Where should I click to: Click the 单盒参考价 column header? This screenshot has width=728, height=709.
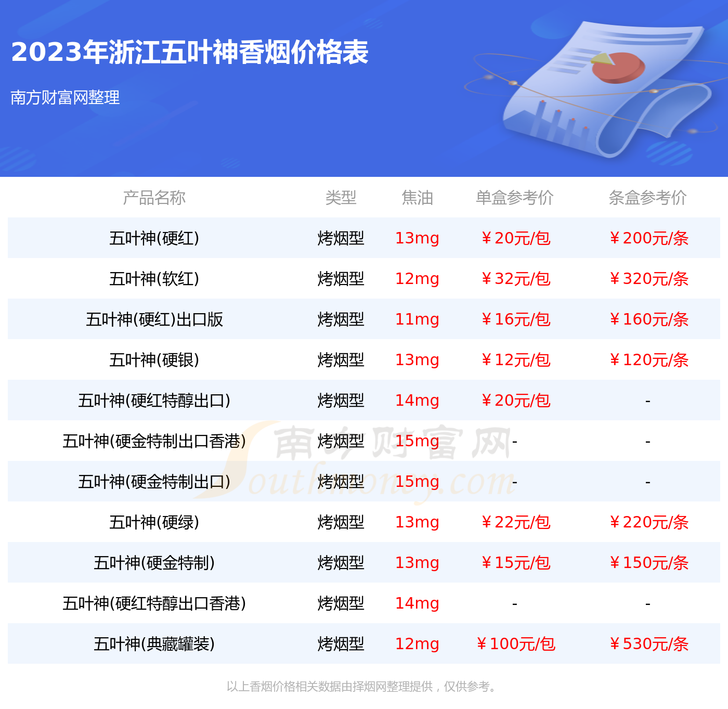click(x=515, y=198)
